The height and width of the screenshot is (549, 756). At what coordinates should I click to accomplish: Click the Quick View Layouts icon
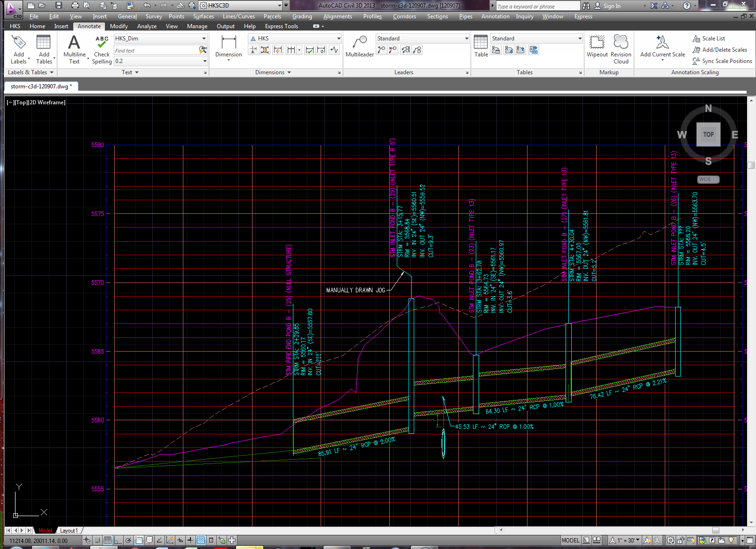click(586, 541)
